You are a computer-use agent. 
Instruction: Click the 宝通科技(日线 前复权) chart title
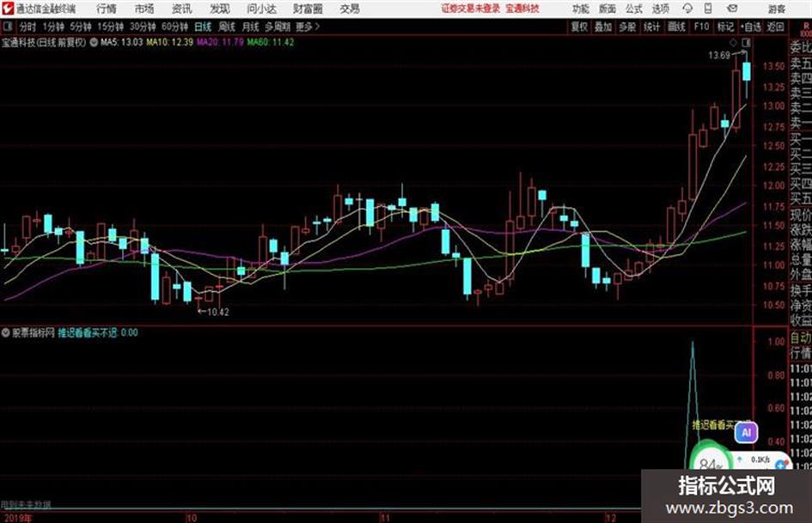click(44, 42)
